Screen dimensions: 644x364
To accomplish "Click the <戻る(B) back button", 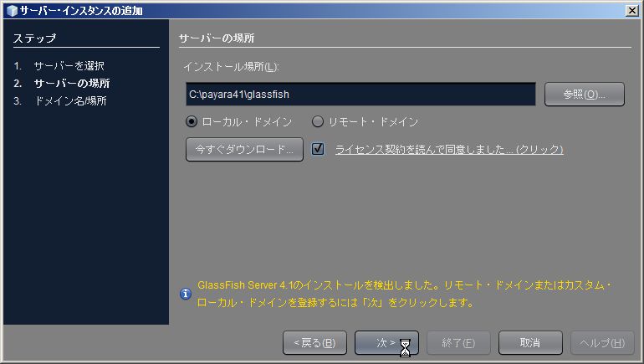I will point(314,342).
